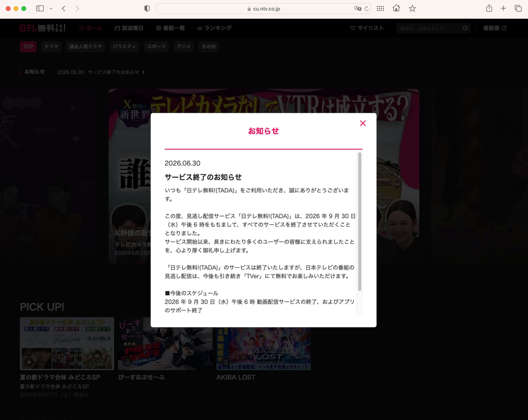Open a new tab with plus icon
The image size is (528, 420).
click(x=504, y=8)
